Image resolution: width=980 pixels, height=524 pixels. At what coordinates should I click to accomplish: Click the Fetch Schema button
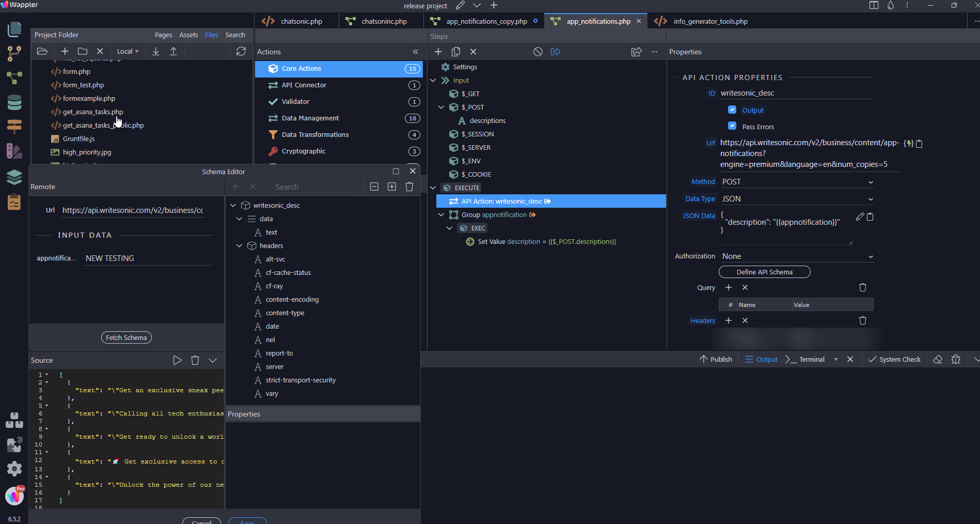[127, 337]
